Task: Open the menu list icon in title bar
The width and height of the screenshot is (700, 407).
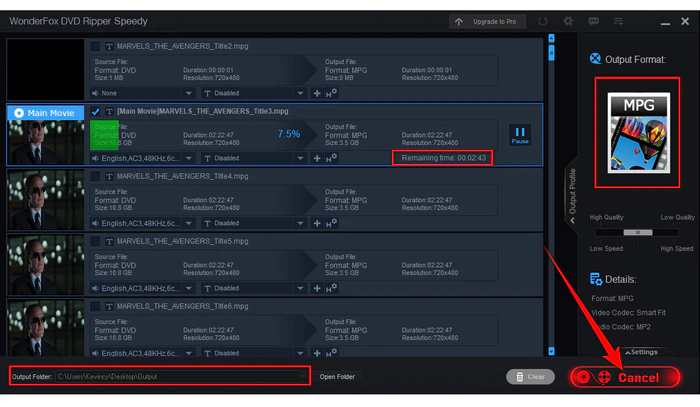Action: point(618,21)
